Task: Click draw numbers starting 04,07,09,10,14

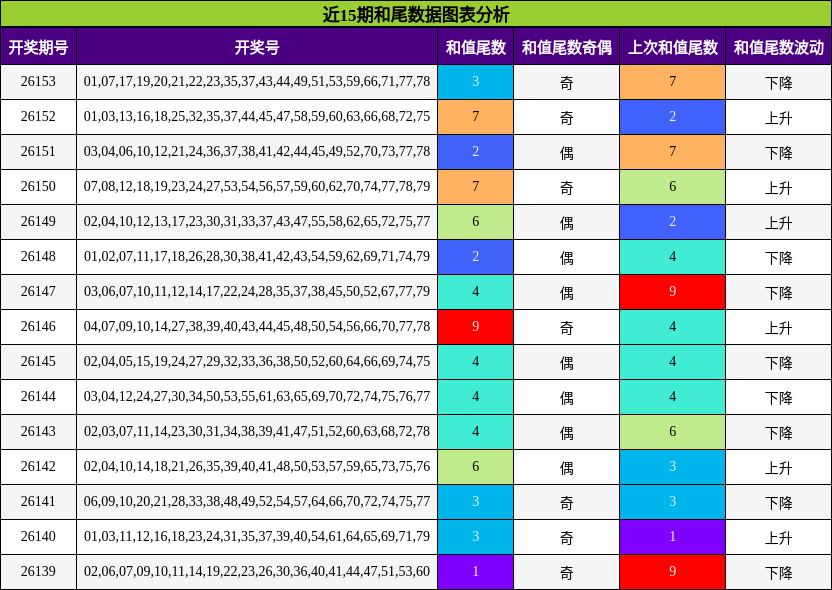Action: pyautogui.click(x=257, y=327)
